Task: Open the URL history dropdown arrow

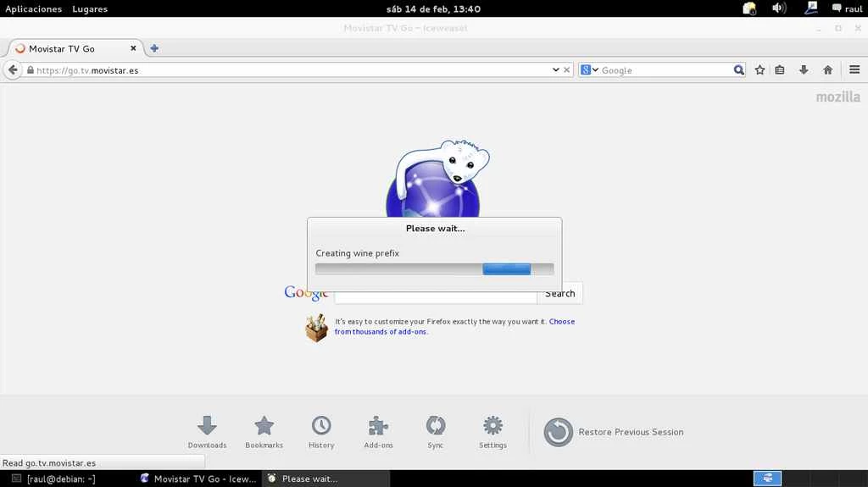Action: coord(555,69)
